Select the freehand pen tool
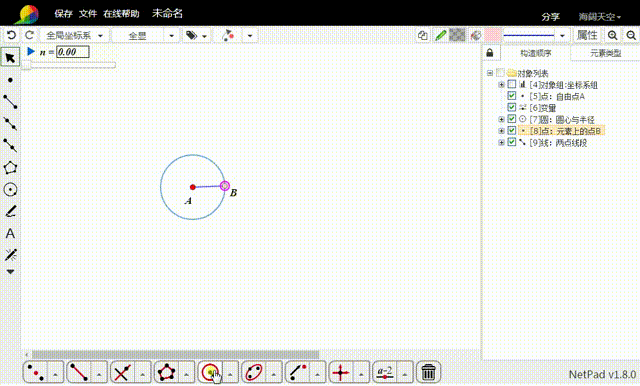This screenshot has width=640, height=386. tap(10, 211)
